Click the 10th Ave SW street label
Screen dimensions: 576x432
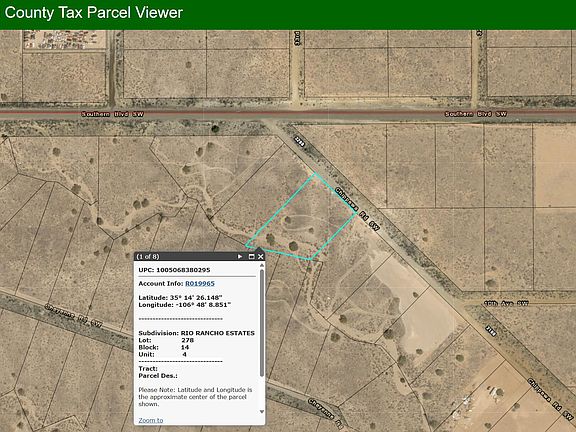506,303
